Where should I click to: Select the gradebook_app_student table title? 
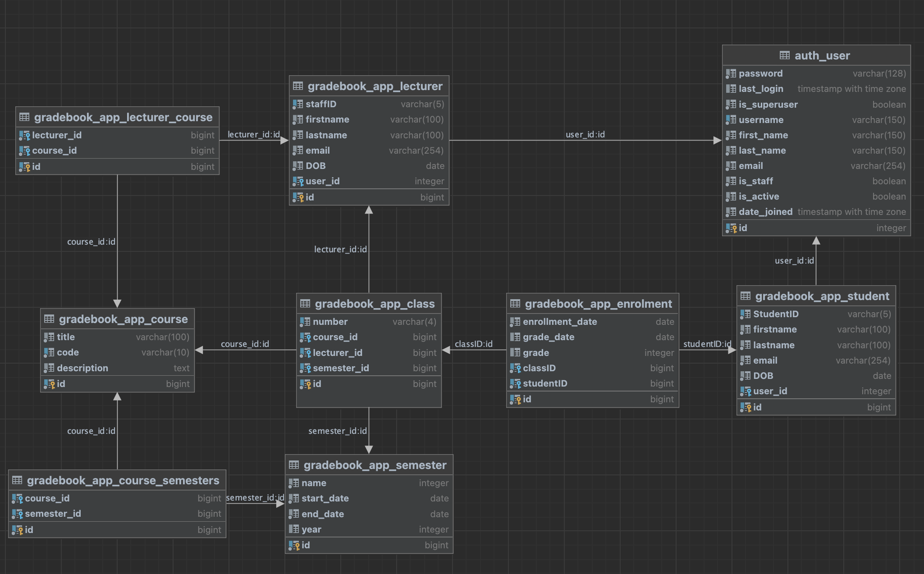click(x=822, y=296)
